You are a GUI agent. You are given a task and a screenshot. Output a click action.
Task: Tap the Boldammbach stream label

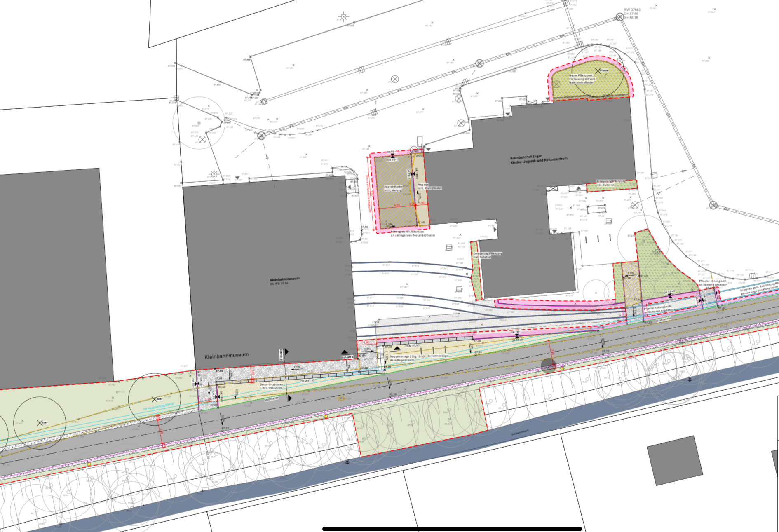point(520,434)
